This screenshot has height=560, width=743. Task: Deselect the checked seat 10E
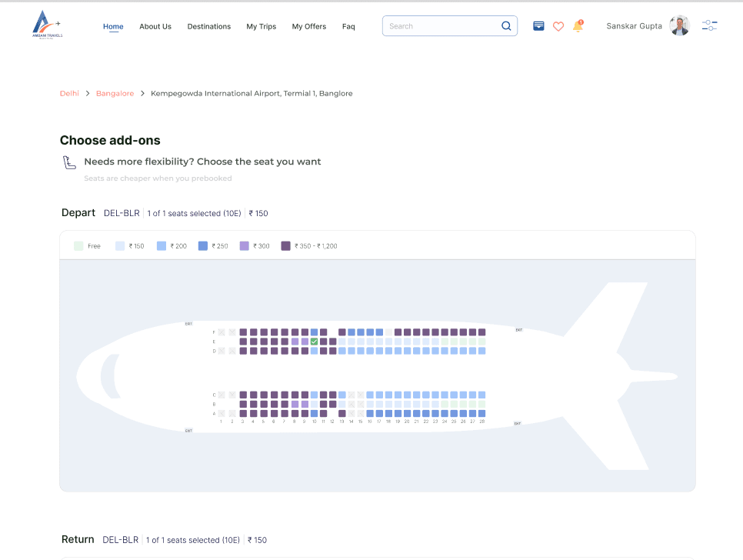point(315,341)
